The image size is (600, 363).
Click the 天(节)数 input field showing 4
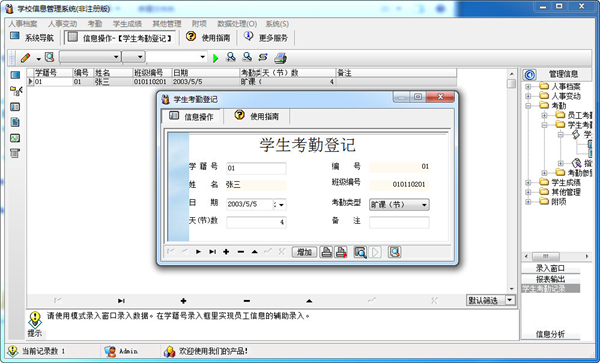pyautogui.click(x=256, y=222)
